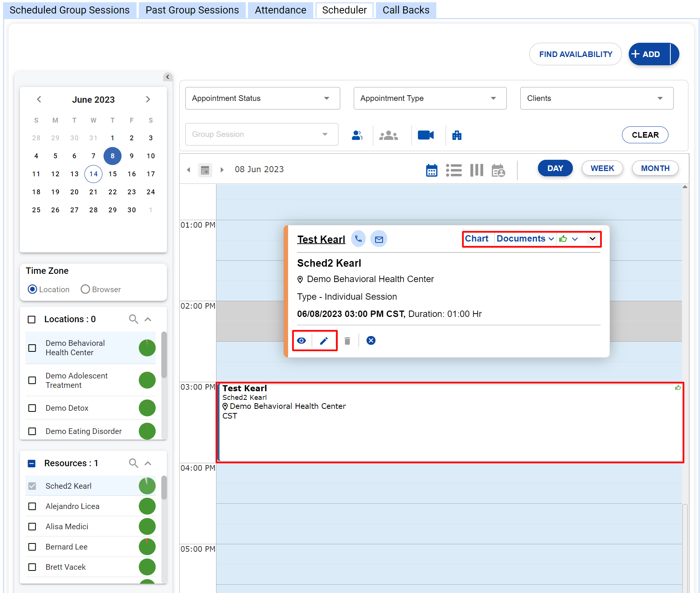Image resolution: width=700 pixels, height=593 pixels.
Task: Select the Browser time zone radio button
Action: click(86, 289)
